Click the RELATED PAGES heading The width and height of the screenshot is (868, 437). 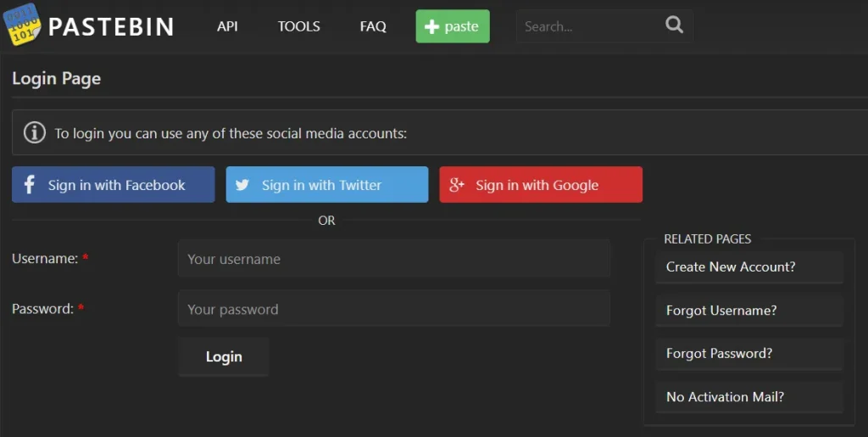708,238
